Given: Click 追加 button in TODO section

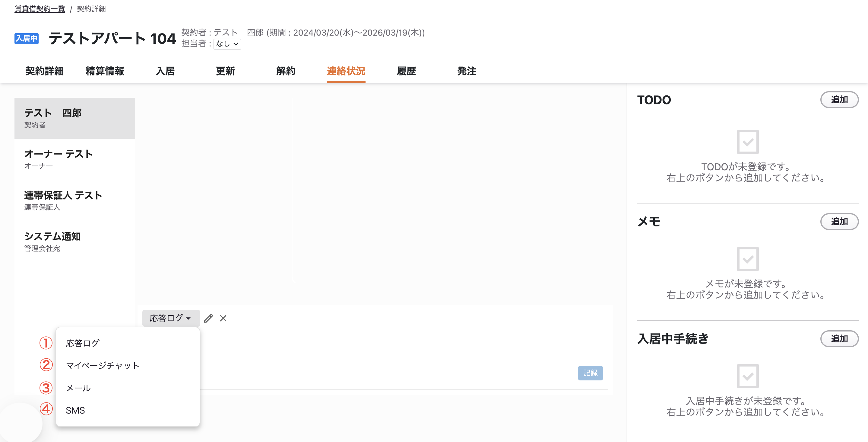Looking at the screenshot, I should tap(839, 100).
